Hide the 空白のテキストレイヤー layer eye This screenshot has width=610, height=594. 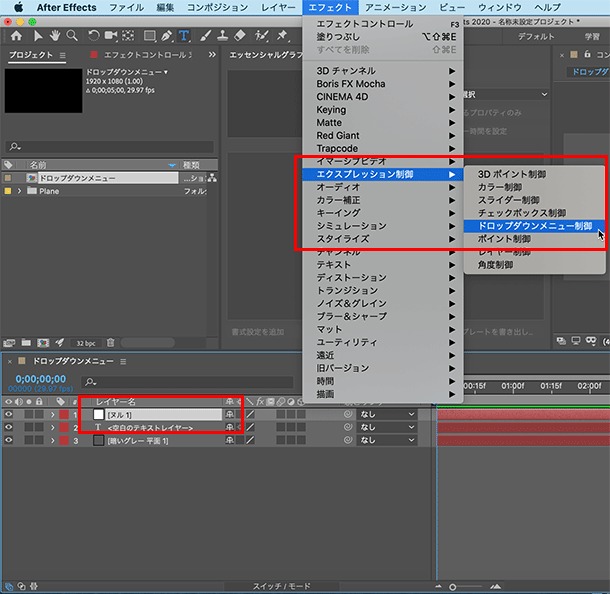[x=9, y=427]
